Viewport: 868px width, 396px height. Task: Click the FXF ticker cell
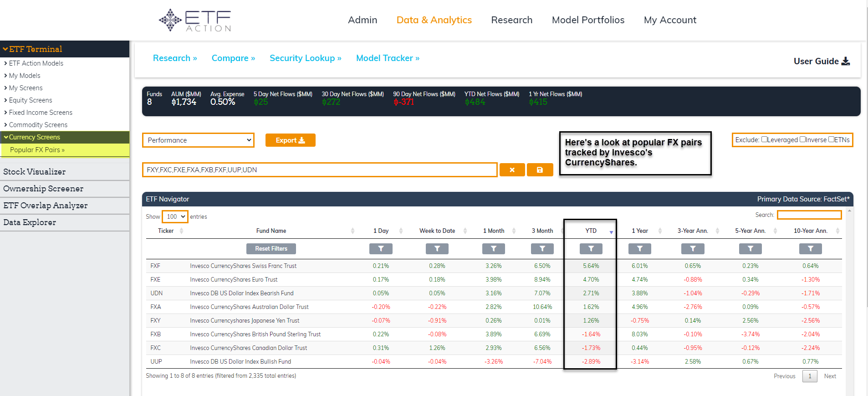[155, 266]
